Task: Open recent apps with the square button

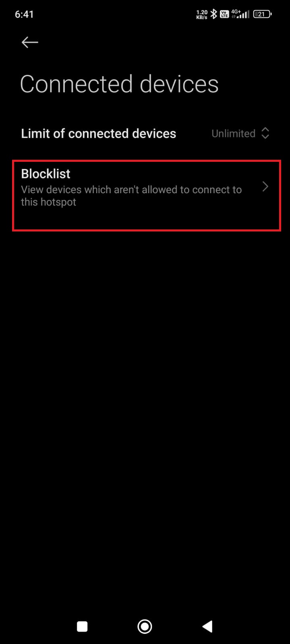Action: (82, 626)
